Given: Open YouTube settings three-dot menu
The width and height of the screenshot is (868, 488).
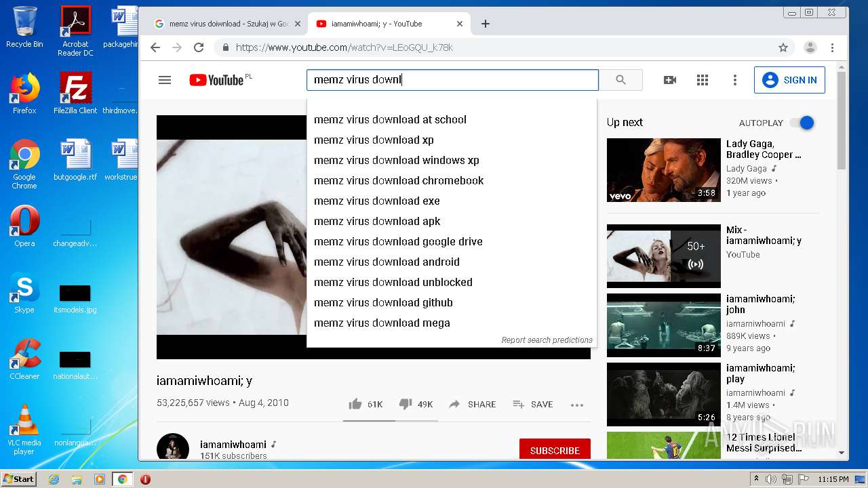Looking at the screenshot, I should tap(734, 80).
